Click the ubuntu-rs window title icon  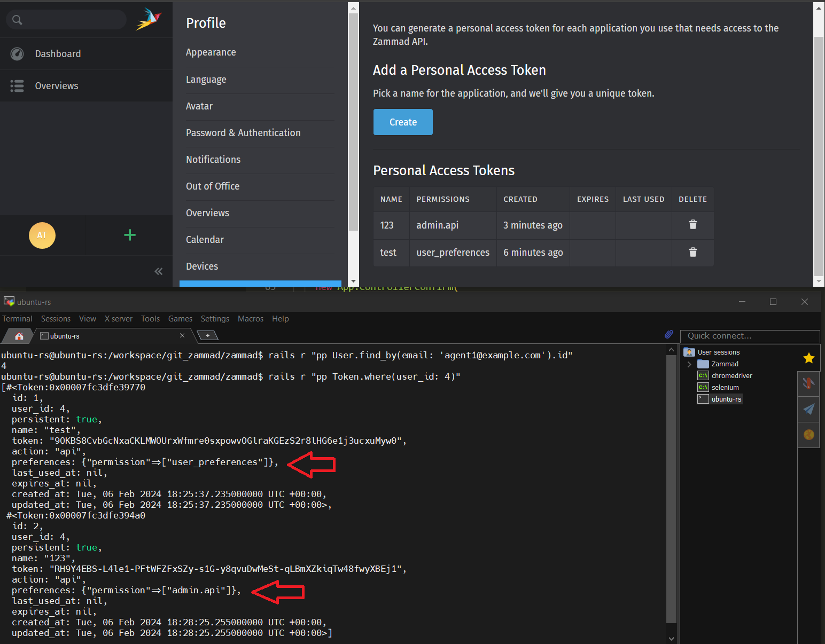click(9, 302)
